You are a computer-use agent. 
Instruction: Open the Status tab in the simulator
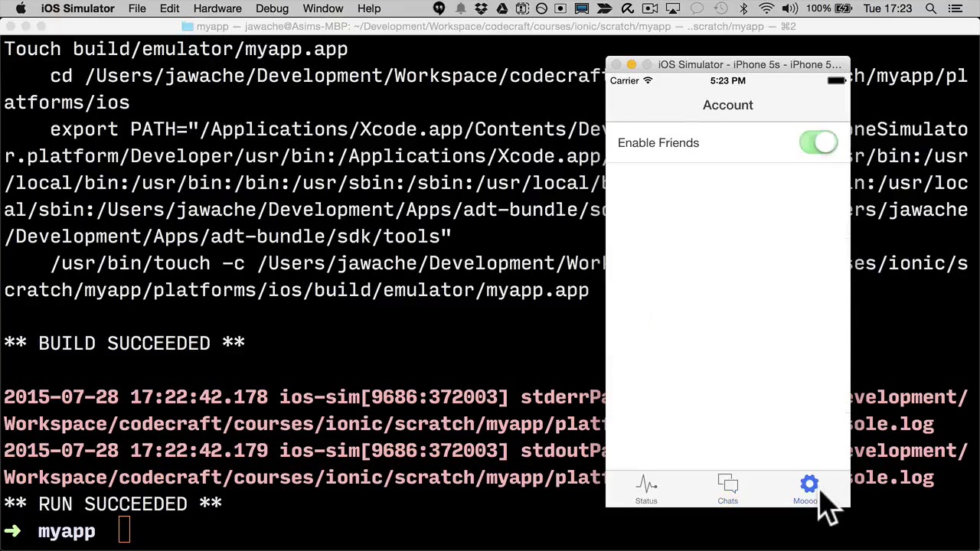pyautogui.click(x=646, y=490)
